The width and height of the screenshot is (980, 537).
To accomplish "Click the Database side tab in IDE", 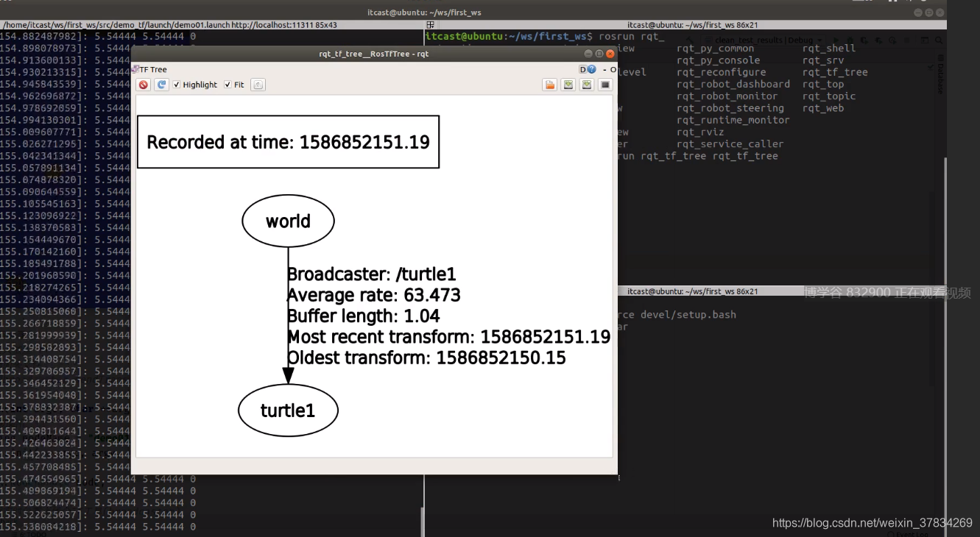I will (940, 77).
